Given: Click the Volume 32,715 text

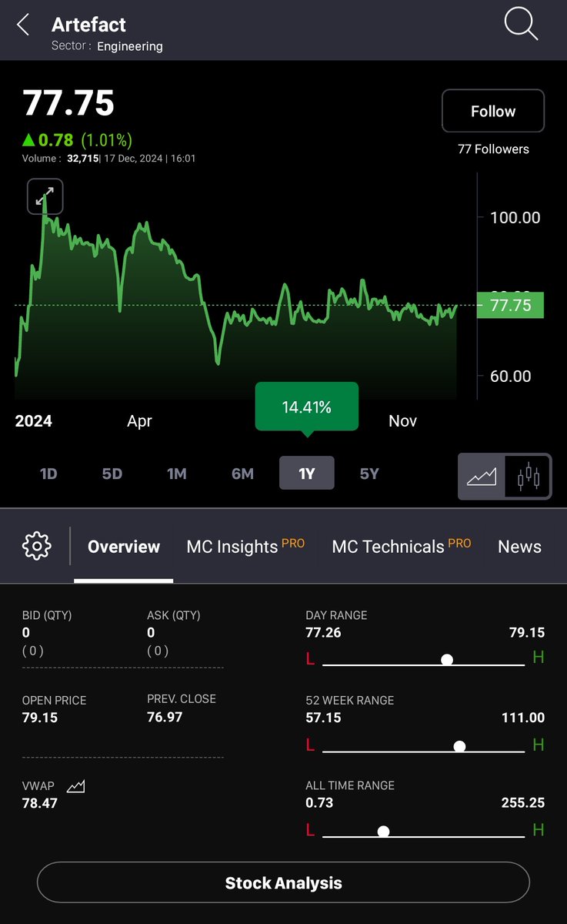Looking at the screenshot, I should coord(61,159).
